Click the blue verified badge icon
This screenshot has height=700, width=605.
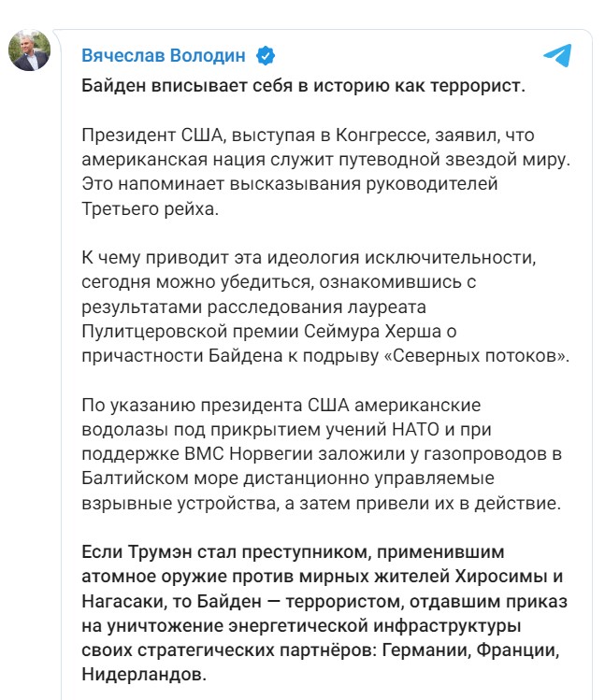click(x=266, y=56)
